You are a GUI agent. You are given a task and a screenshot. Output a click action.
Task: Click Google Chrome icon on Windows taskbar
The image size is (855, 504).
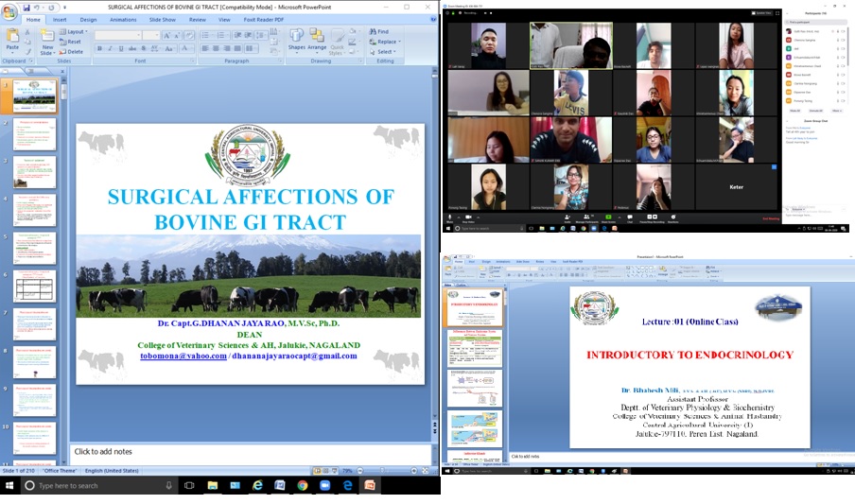[302, 485]
